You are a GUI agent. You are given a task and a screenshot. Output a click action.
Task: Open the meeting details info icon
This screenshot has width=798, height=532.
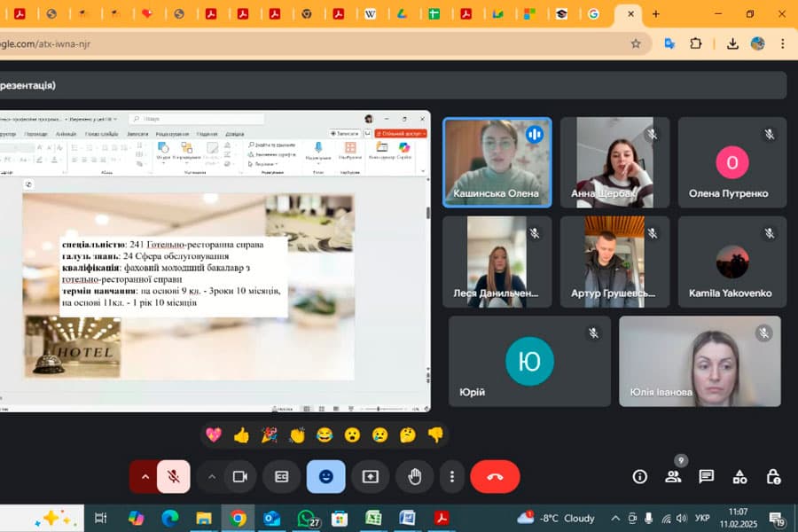pos(639,476)
